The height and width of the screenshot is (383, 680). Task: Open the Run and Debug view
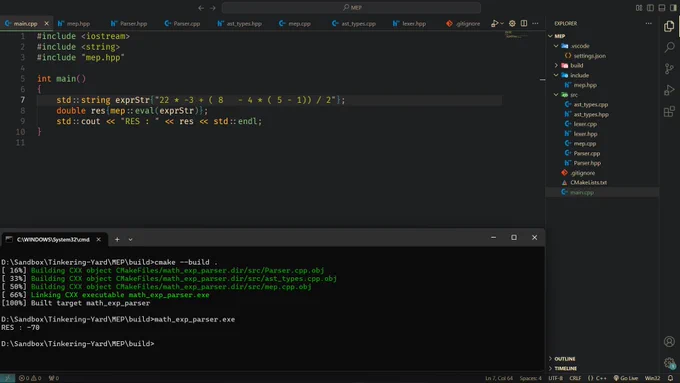(x=669, y=90)
